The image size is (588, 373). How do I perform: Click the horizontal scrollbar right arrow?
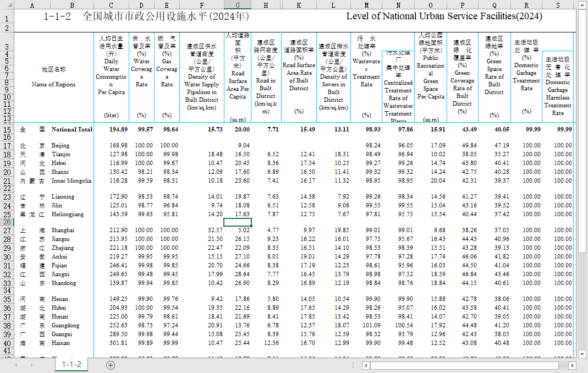point(572,365)
